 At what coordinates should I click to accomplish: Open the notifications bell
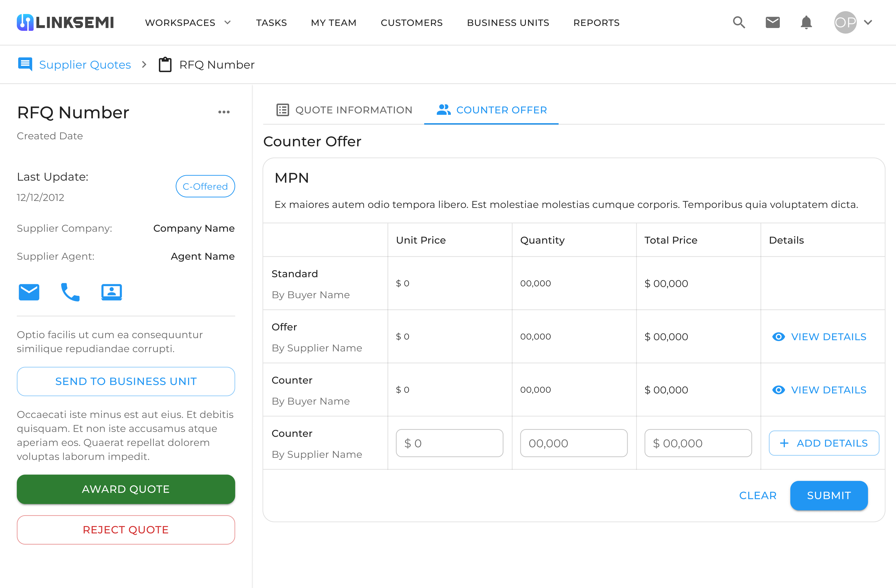pyautogui.click(x=806, y=23)
